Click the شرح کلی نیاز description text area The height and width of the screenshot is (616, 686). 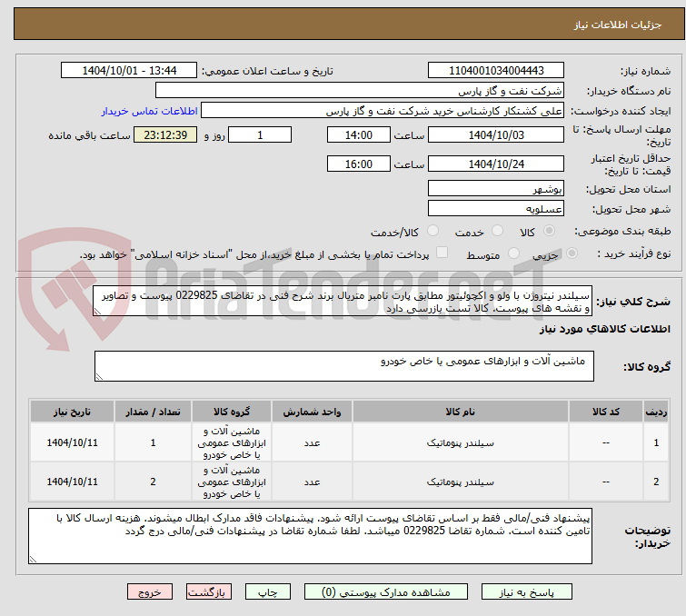343,301
